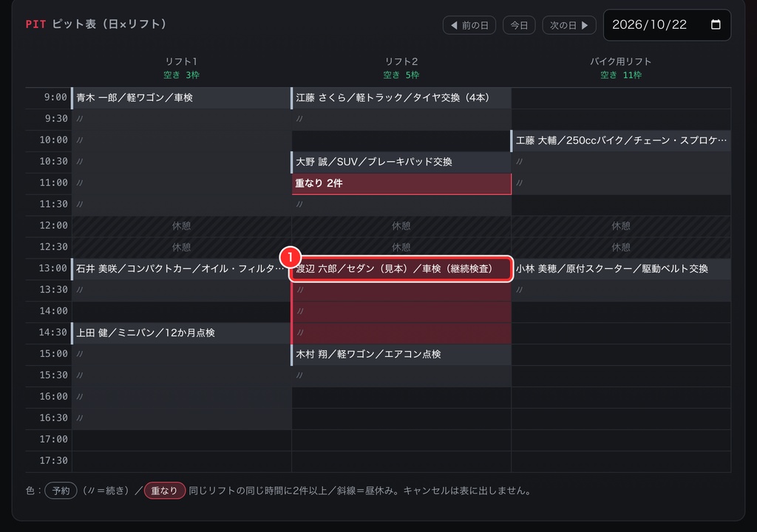Click 空き 11枠 under バイク用リフト

point(621,75)
